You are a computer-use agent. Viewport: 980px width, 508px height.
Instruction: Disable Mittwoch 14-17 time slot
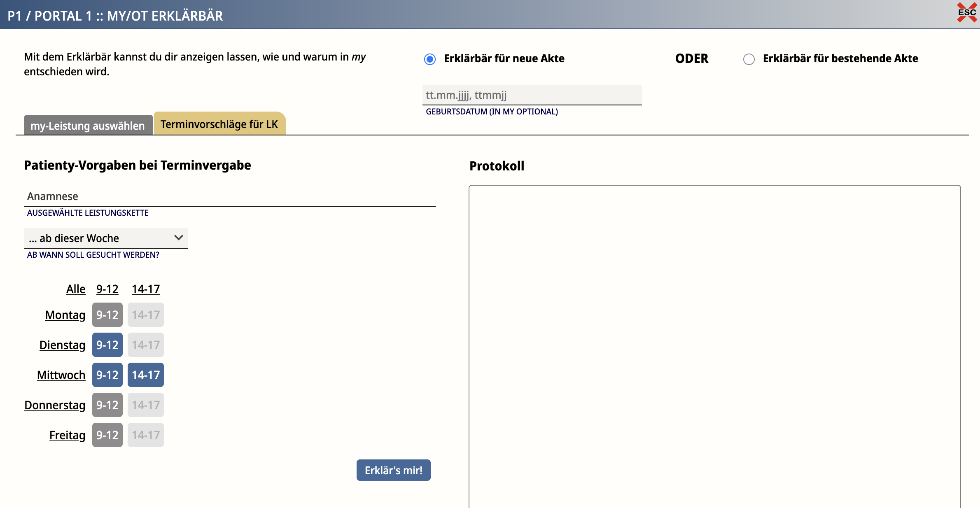(145, 375)
